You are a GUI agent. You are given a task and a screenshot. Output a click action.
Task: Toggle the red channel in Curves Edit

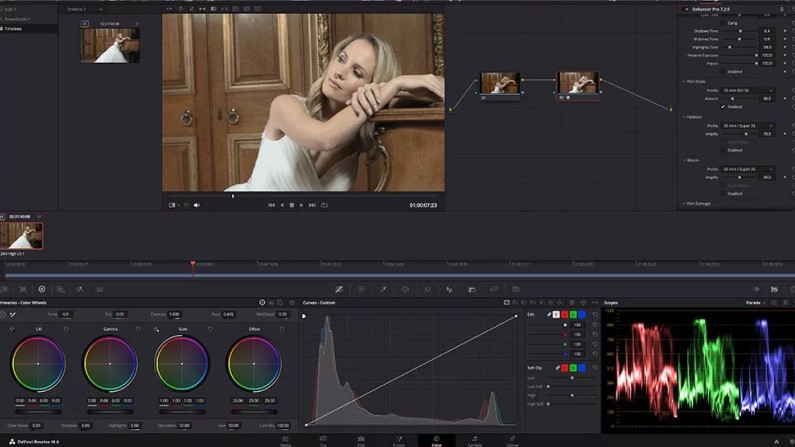point(564,315)
